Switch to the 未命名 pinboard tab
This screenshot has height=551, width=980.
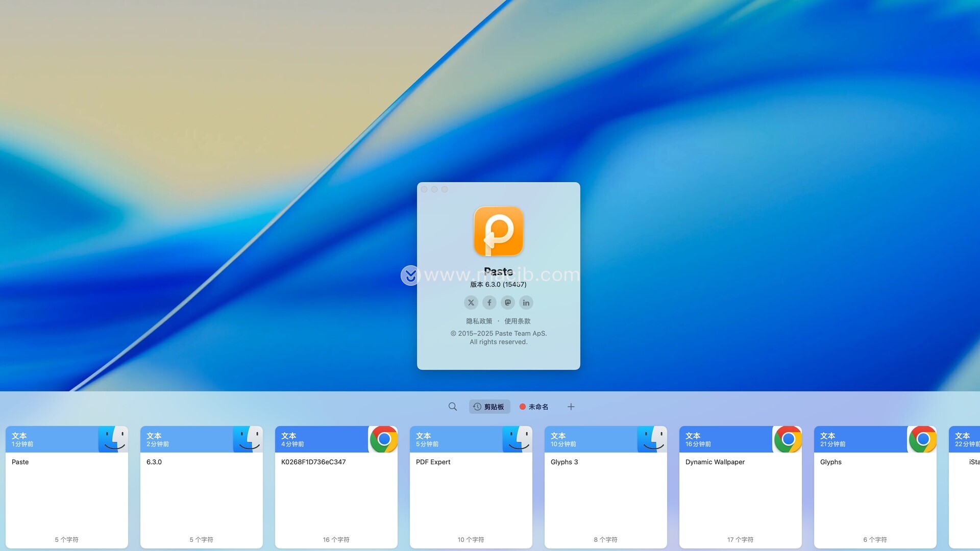pyautogui.click(x=538, y=407)
